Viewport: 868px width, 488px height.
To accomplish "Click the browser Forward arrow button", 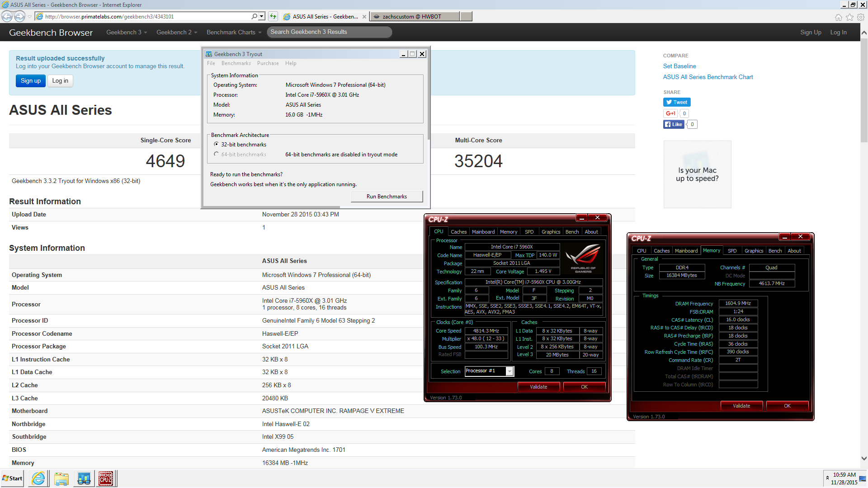I will (19, 16).
